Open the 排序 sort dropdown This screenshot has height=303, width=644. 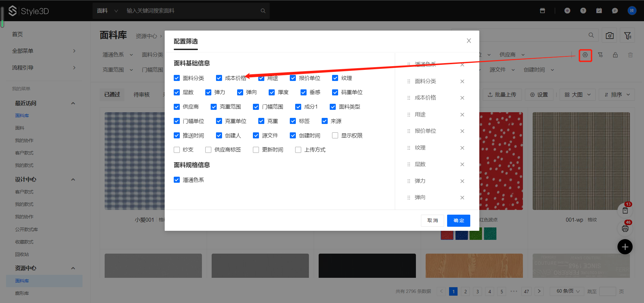pos(616,95)
